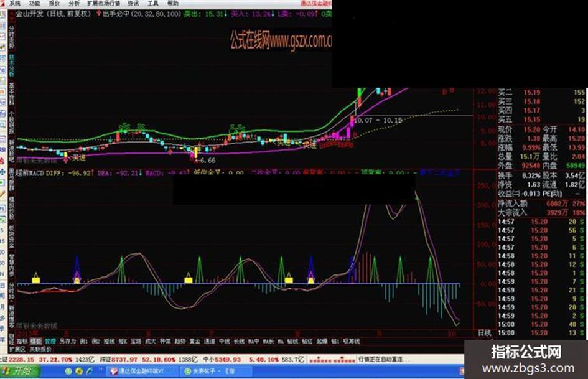Open the 帮助 menu
588x379 pixels.
point(173,3)
